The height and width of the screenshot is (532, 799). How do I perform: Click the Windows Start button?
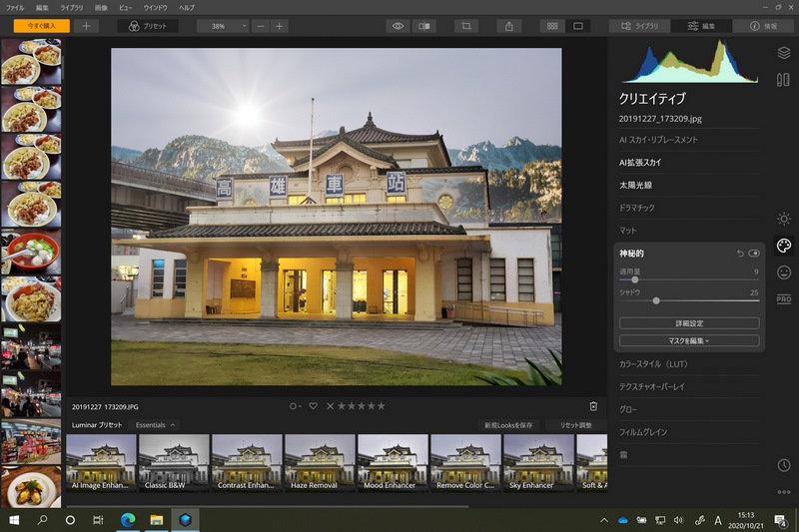(x=14, y=520)
